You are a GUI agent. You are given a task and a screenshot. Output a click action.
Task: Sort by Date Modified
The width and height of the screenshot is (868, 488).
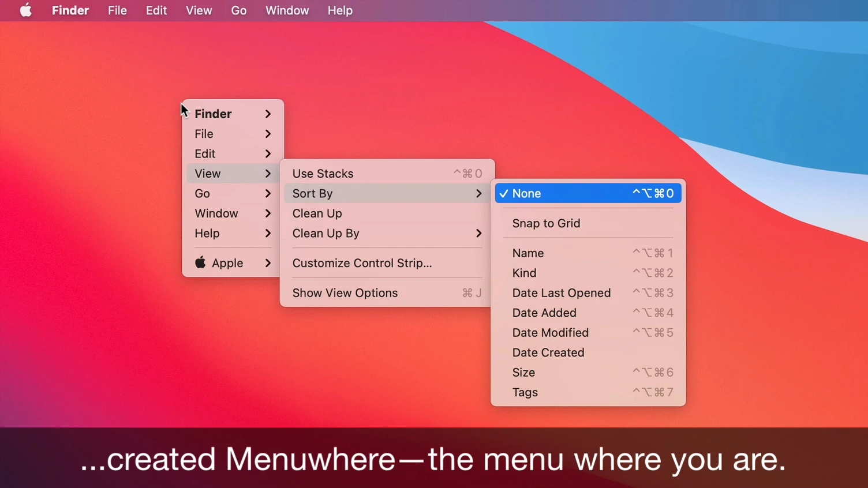click(x=550, y=333)
